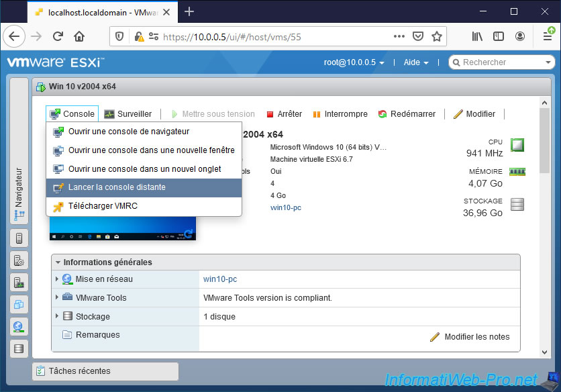Open the Manage icon in navigator sidebar

[19, 260]
